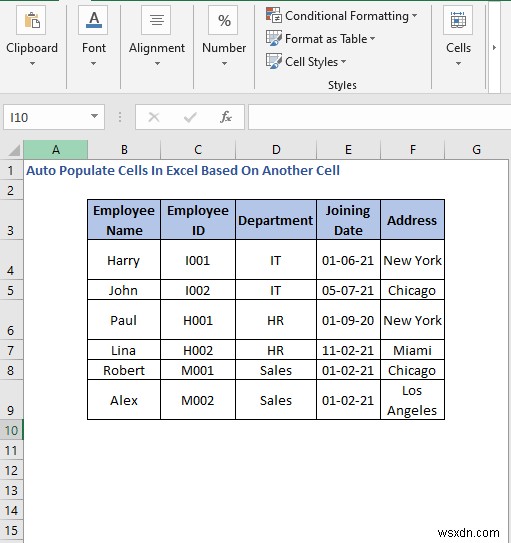Screen dimensions: 511x543
Task: Click the Cancel X formula bar icon
Action: point(154,117)
